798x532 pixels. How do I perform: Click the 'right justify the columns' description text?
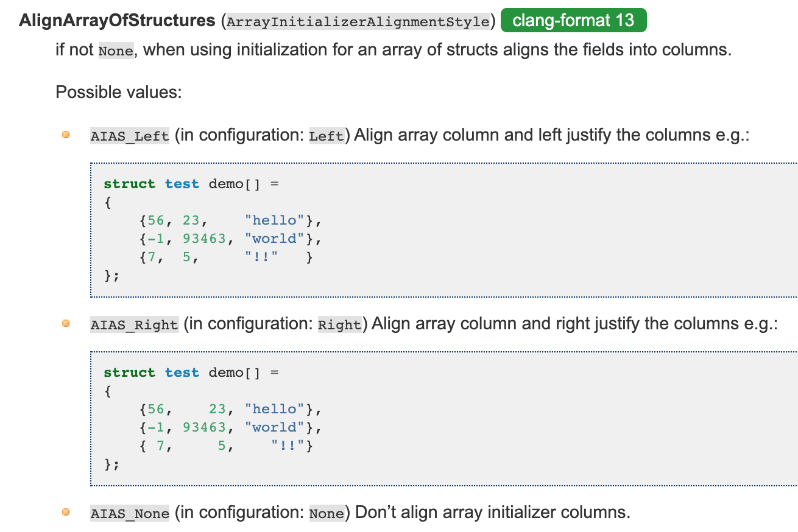[648, 323]
